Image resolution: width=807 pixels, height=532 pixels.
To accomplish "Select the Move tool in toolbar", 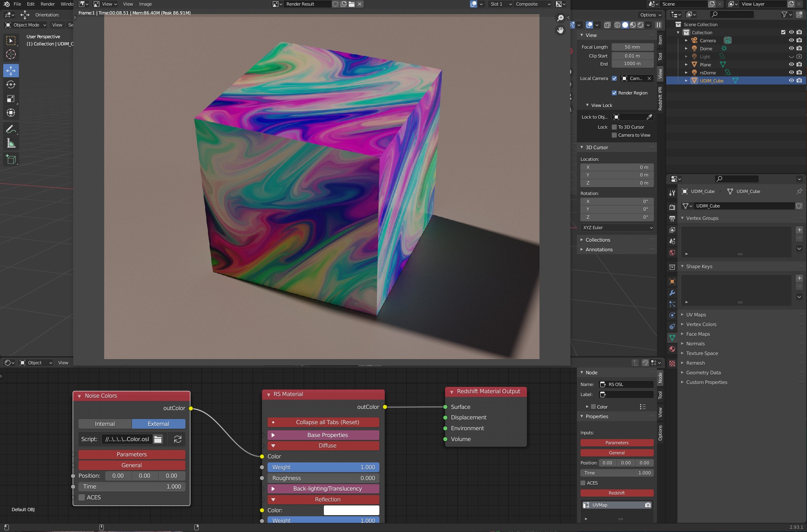I will (x=11, y=71).
